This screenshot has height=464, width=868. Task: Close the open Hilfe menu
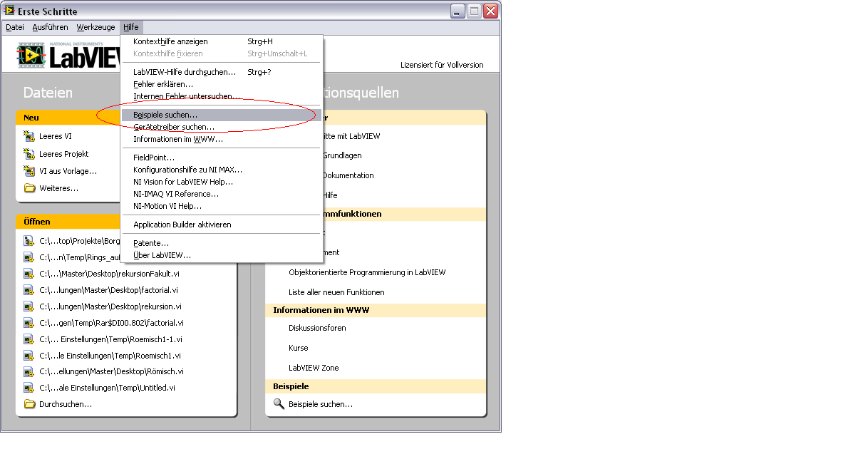click(131, 27)
